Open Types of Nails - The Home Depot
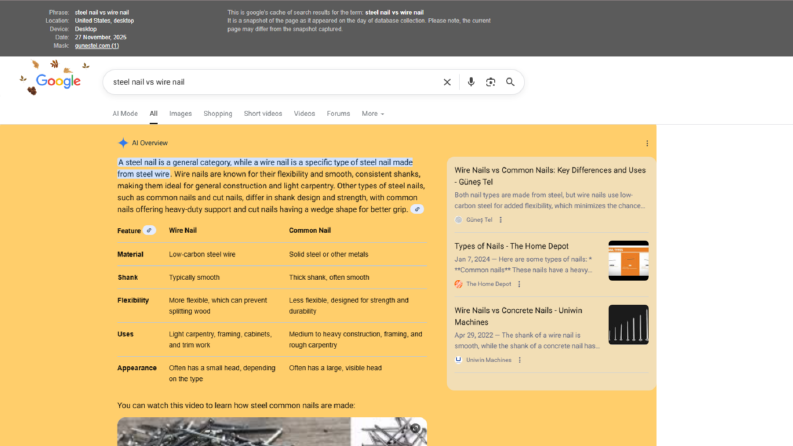The image size is (793, 446). coord(511,246)
